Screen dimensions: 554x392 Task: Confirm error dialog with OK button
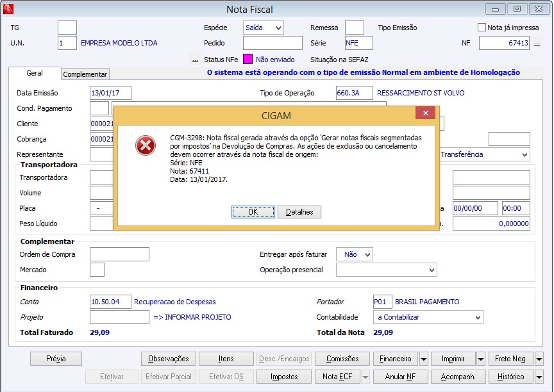click(253, 212)
